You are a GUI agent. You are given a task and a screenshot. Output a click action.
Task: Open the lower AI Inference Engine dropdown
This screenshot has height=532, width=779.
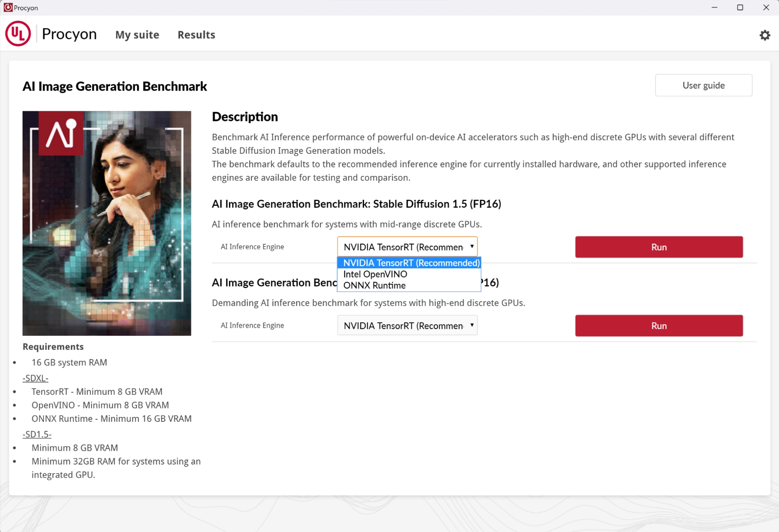[407, 325]
